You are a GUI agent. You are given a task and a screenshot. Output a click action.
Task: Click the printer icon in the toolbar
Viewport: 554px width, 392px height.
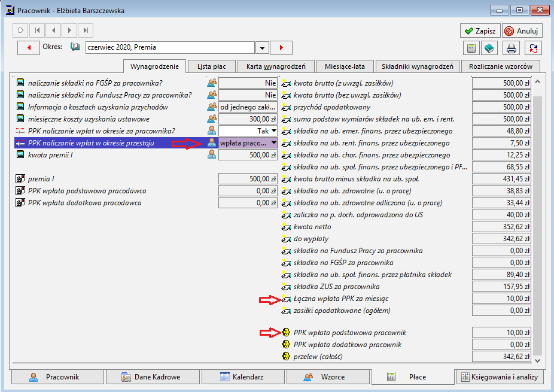click(512, 48)
